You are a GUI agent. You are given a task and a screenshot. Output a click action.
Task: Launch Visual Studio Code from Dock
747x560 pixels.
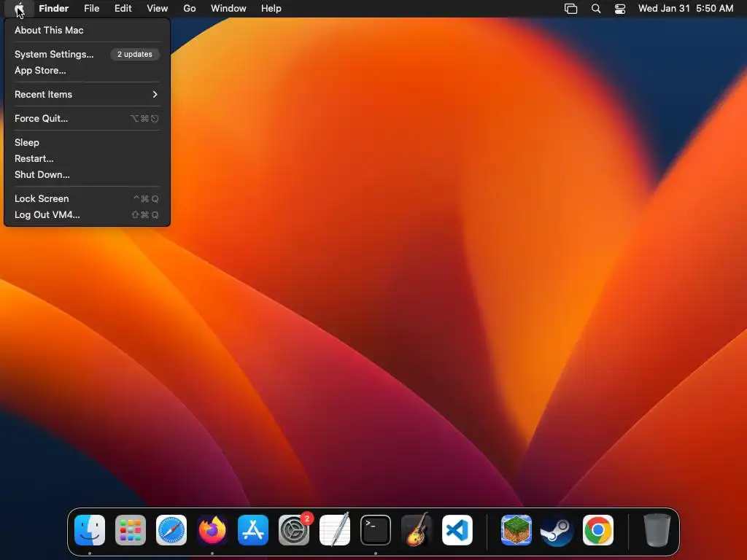pos(457,530)
